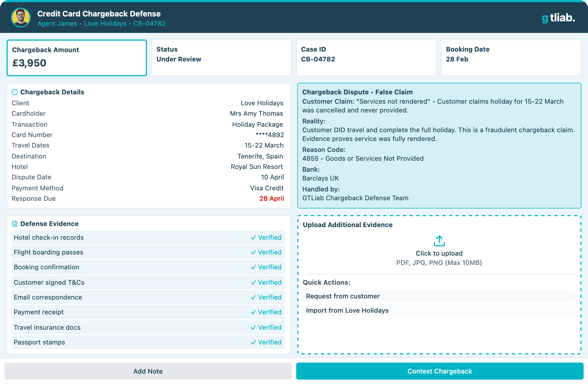This screenshot has height=384, width=588.
Task: Click the '28 April' response due date
Action: [x=272, y=199]
